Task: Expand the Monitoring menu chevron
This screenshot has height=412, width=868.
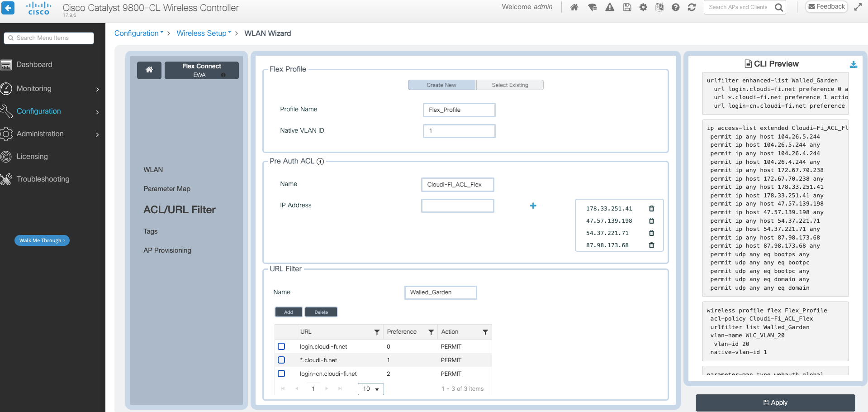Action: [x=97, y=90]
